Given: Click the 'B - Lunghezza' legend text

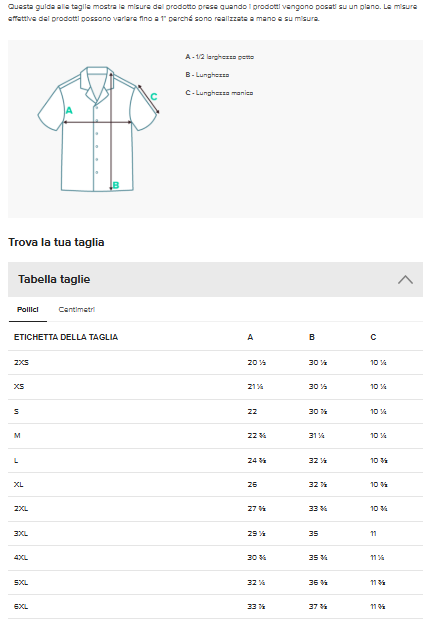Looking at the screenshot, I should point(207,75).
